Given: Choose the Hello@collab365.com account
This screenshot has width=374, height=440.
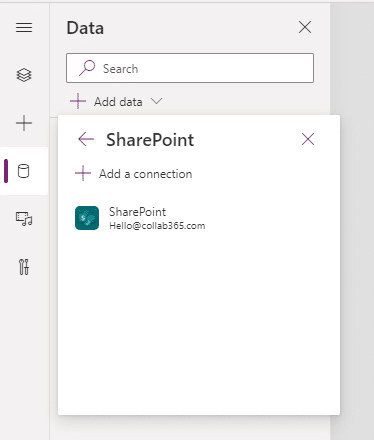Looking at the screenshot, I should [x=157, y=226].
